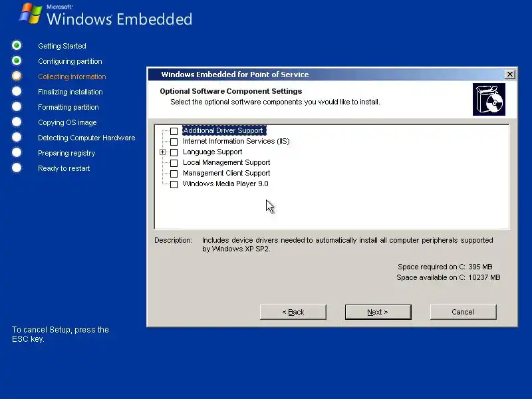Click the Ready to restart step bullet
This screenshot has height=399, width=532.
[17, 168]
